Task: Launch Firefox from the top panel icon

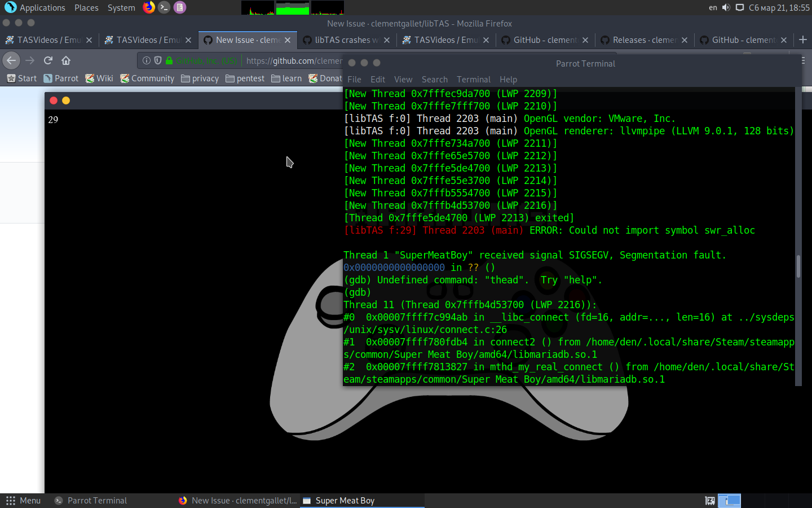Action: pos(149,7)
